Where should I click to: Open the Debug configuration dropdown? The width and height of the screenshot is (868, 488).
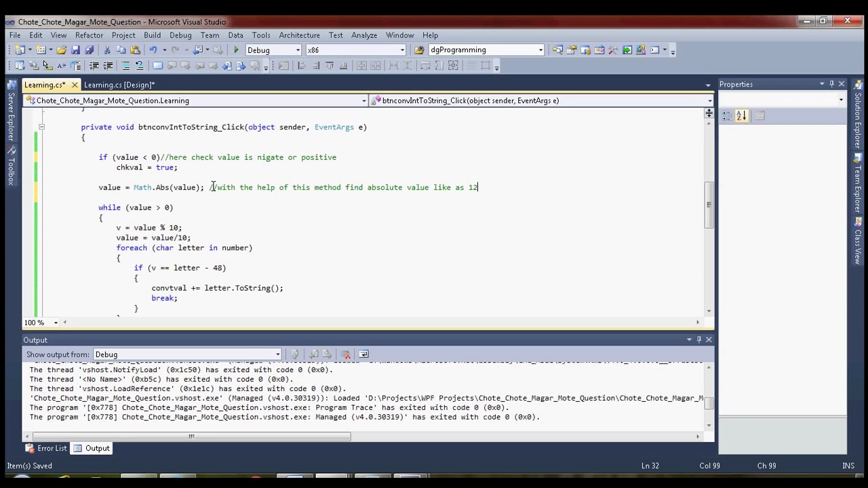click(298, 50)
